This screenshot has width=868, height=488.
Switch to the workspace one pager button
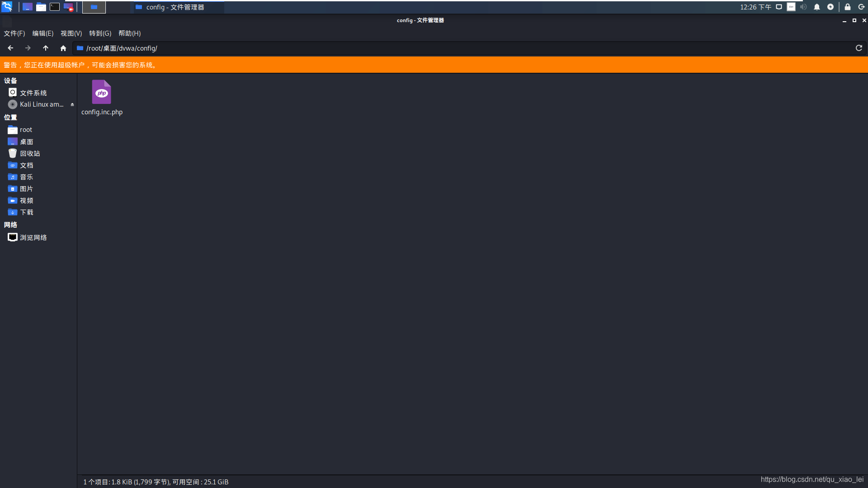[94, 7]
